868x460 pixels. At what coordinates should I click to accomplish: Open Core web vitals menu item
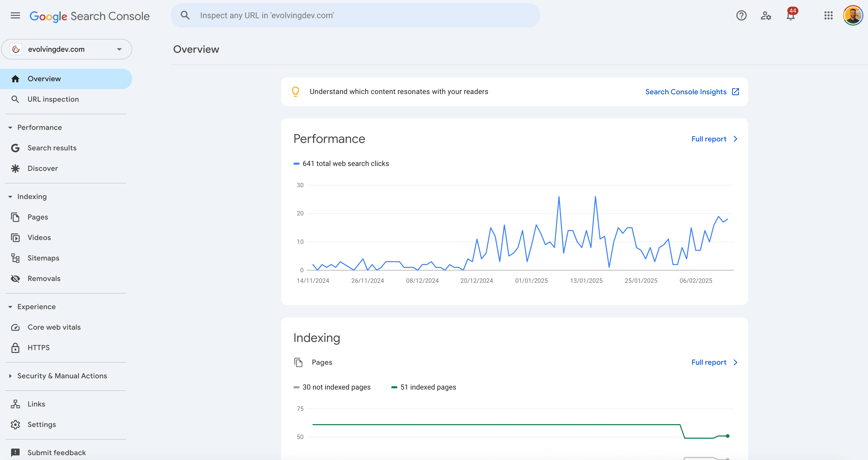tap(66, 327)
